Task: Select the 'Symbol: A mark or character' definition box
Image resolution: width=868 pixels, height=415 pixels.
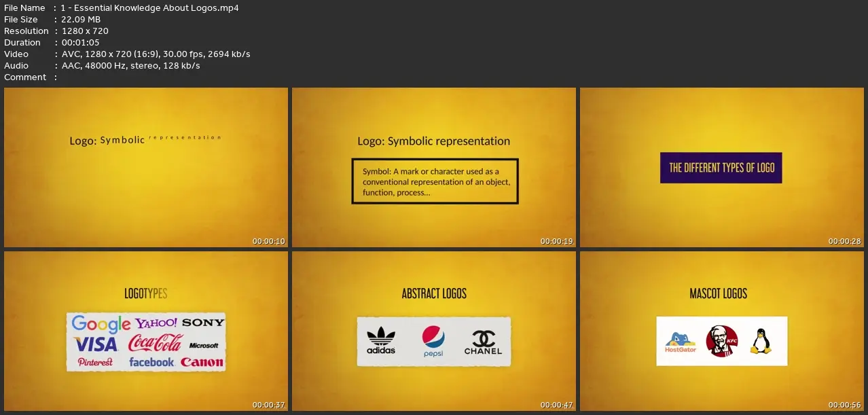Action: coord(435,181)
